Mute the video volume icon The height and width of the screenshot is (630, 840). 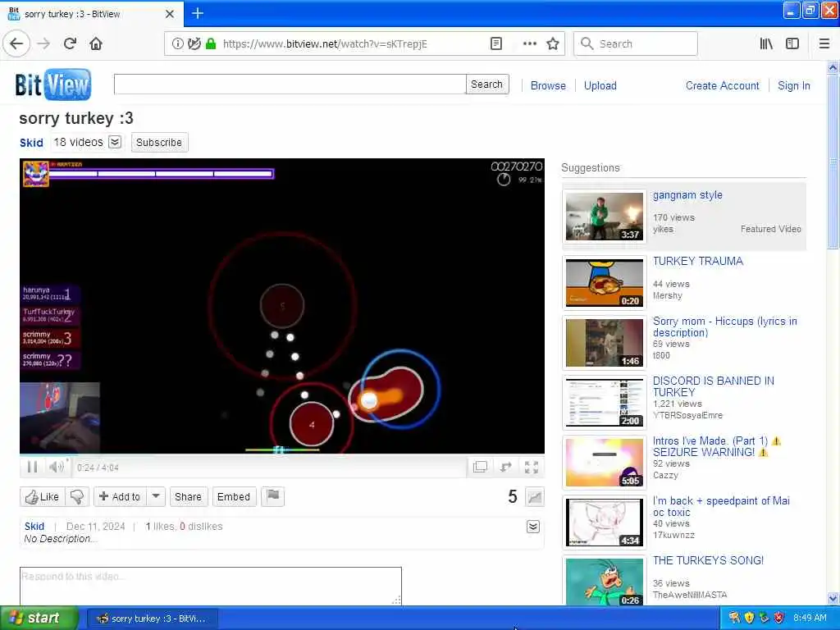[x=57, y=467]
